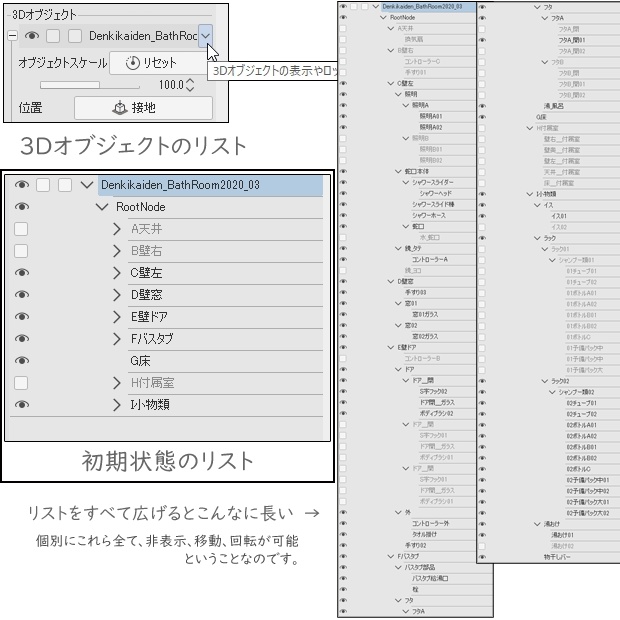Screen dimensions: 620x620
Task: Select コントローラーA row in expanded list
Action: click(430, 259)
